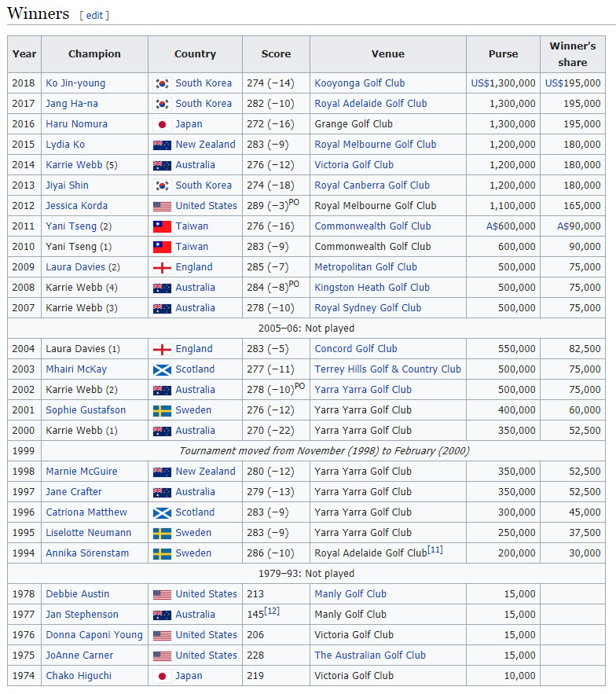
Task: Click the Japan flag icon in 2016 row
Action: point(162,124)
